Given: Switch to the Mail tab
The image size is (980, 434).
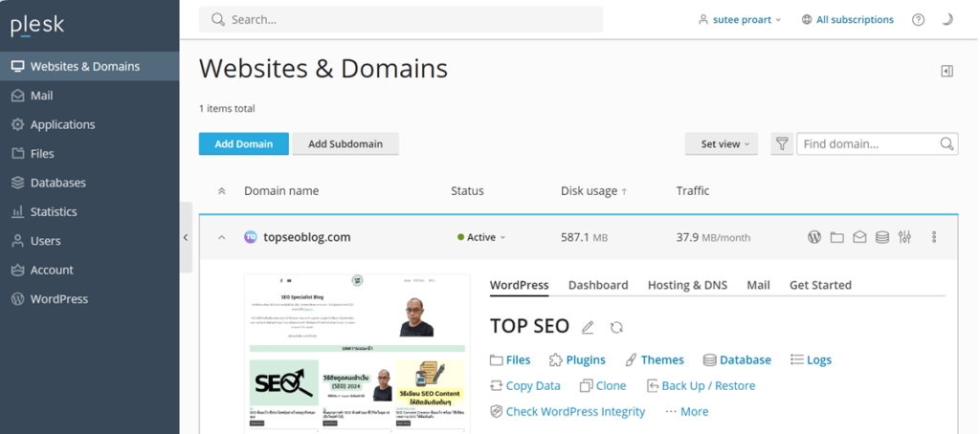Looking at the screenshot, I should point(758,286).
